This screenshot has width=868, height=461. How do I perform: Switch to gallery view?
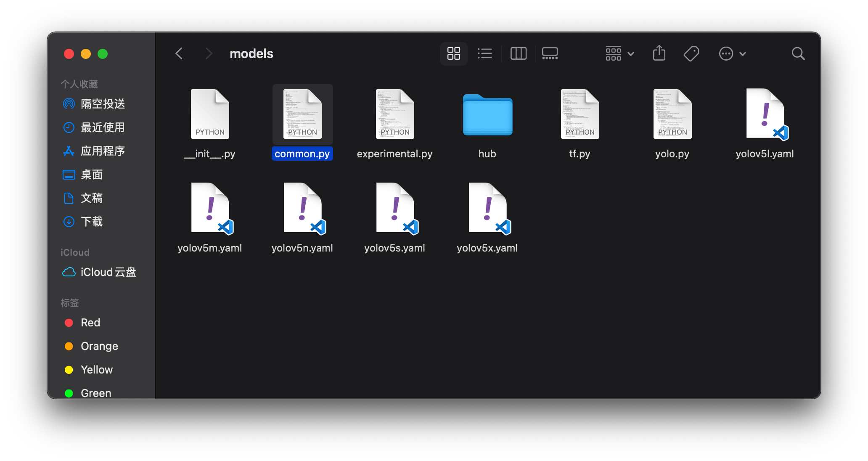(550, 53)
